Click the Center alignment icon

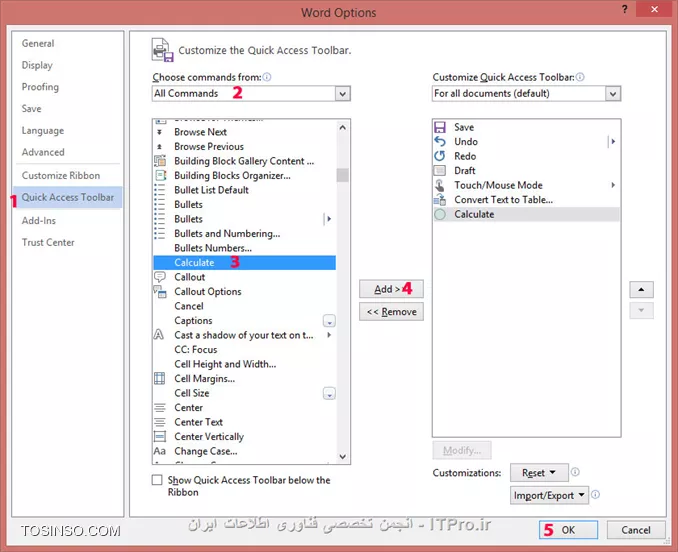coord(160,407)
